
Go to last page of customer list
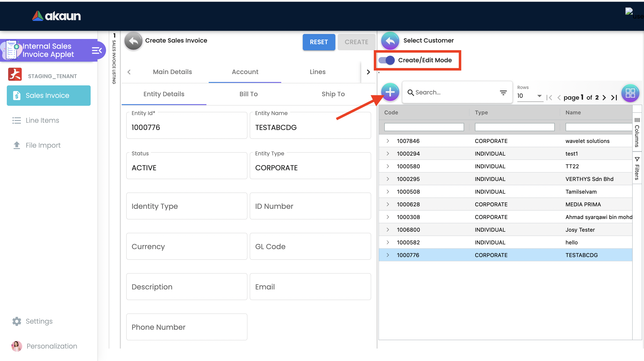pyautogui.click(x=614, y=97)
